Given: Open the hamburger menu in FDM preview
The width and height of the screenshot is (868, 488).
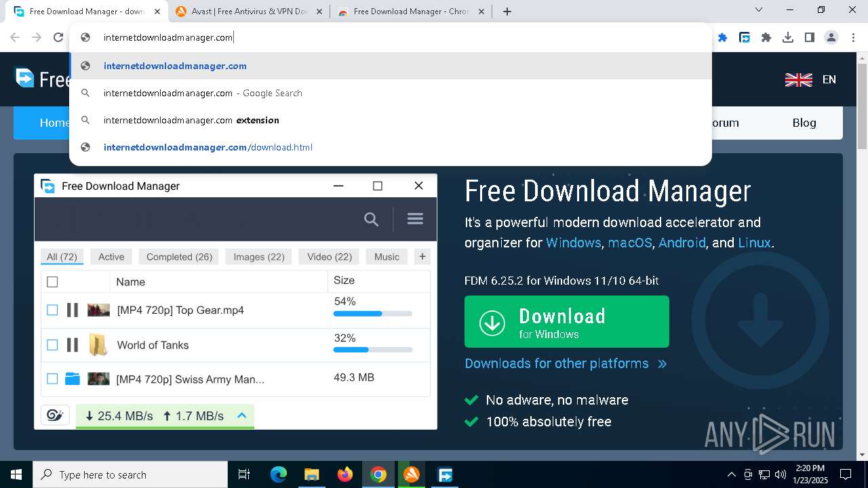Looking at the screenshot, I should pos(415,218).
